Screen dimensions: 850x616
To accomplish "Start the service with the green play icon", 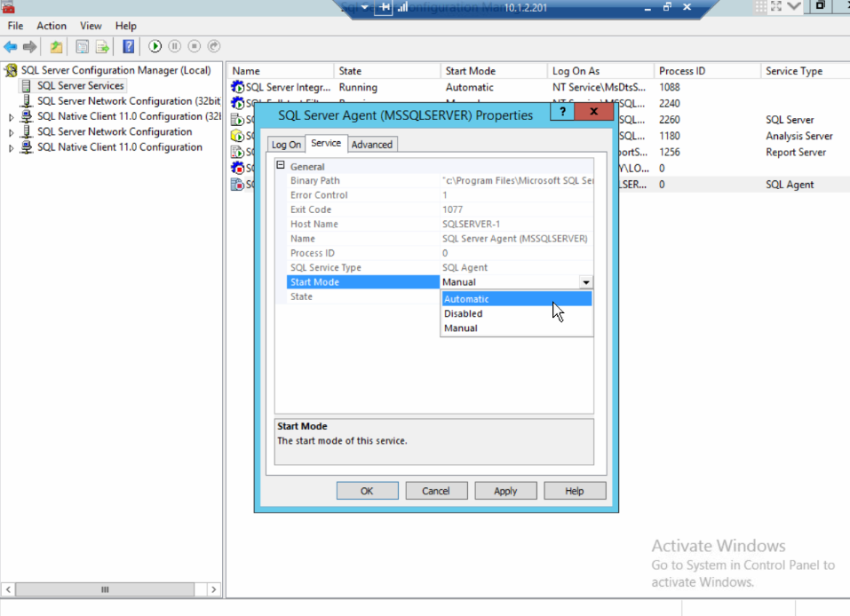I will pyautogui.click(x=155, y=46).
